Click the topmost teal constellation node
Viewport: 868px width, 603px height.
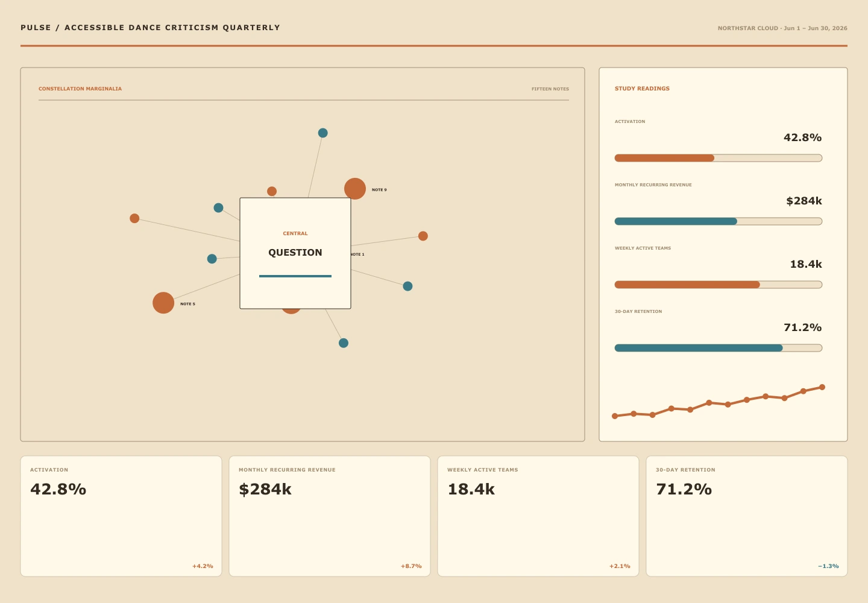[323, 133]
